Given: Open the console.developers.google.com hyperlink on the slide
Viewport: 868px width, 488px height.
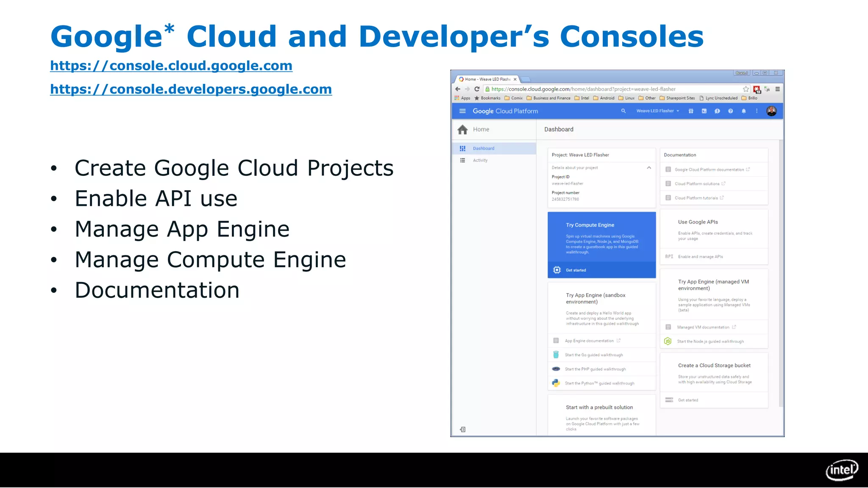Looking at the screenshot, I should (x=191, y=89).
